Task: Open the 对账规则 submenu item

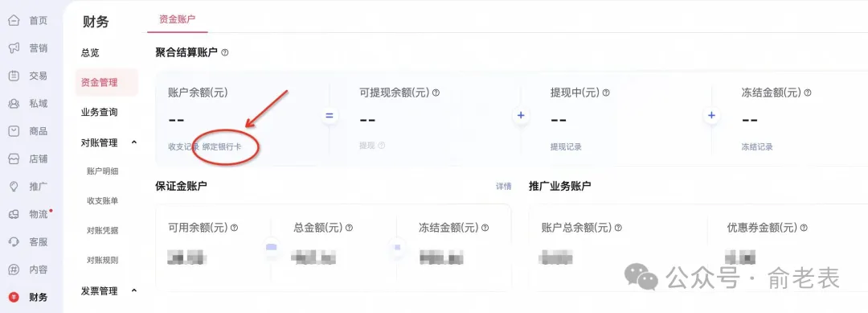Action: 102,260
